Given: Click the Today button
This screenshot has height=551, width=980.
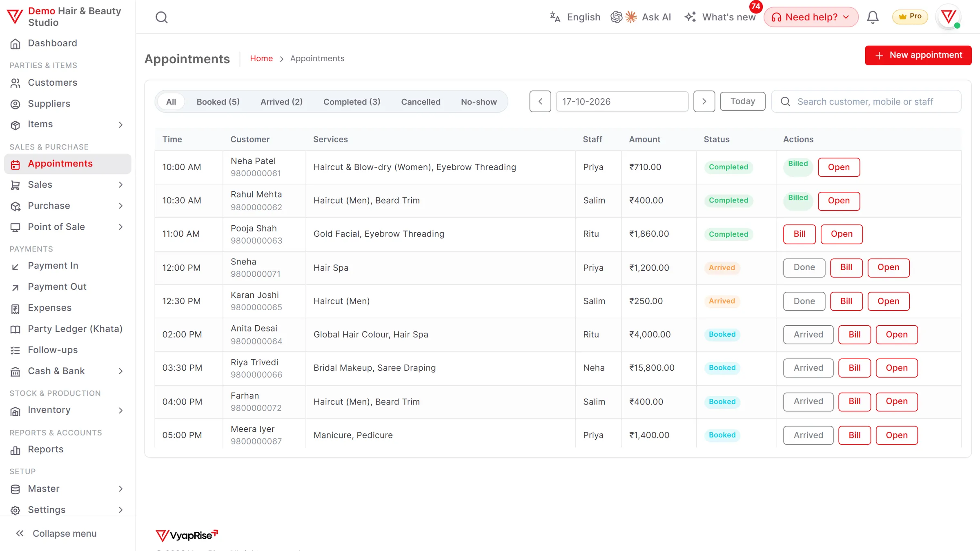Looking at the screenshot, I should 742,101.
